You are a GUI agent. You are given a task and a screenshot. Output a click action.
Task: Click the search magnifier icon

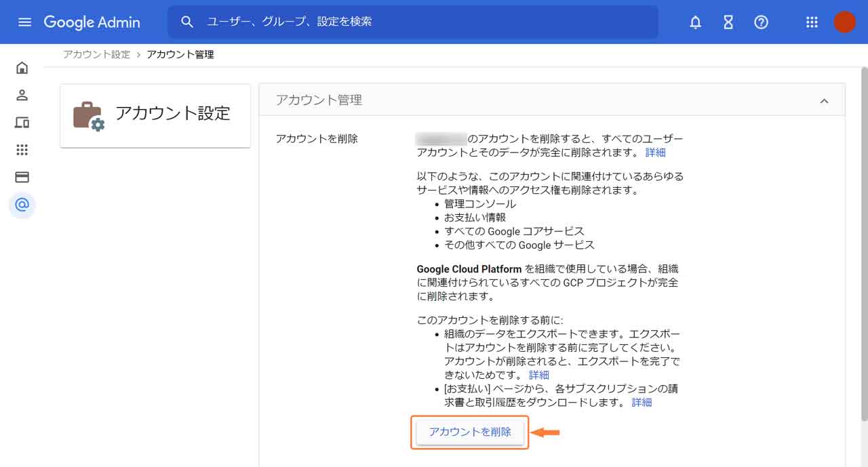pyautogui.click(x=187, y=22)
